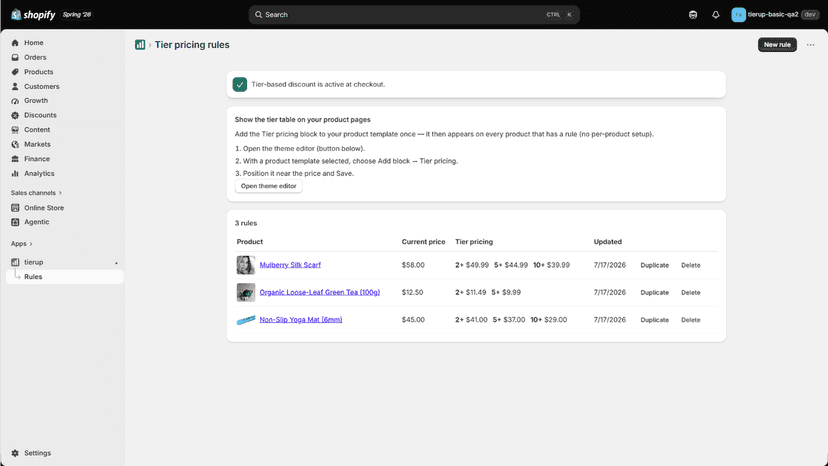Click the tierup app icon in breadcrumb

coord(140,45)
